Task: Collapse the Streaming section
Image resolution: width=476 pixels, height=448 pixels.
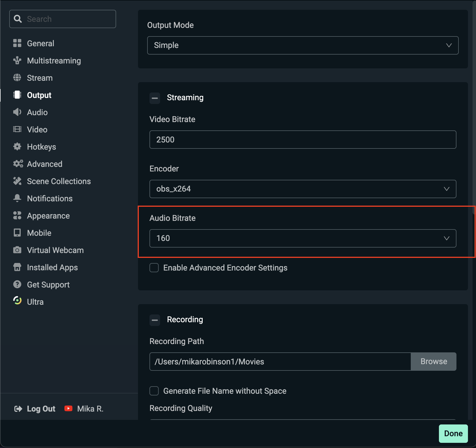Action: [155, 98]
